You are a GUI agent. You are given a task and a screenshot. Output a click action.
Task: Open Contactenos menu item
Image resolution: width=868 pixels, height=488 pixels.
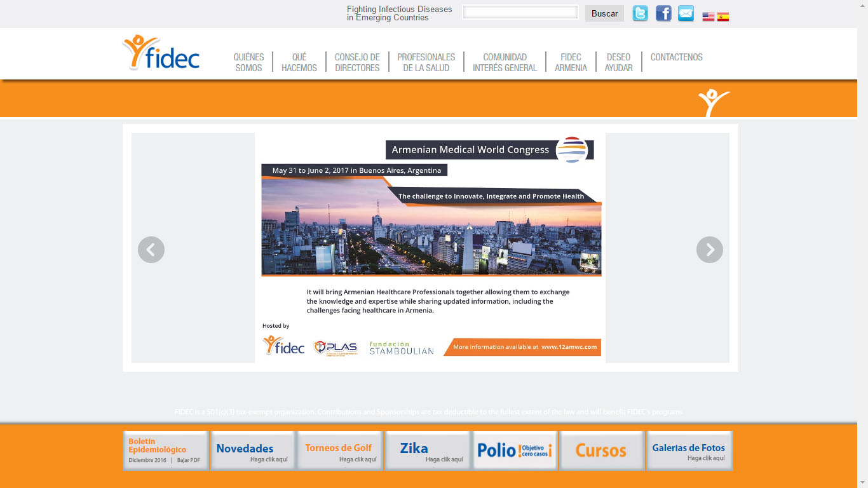click(x=677, y=57)
